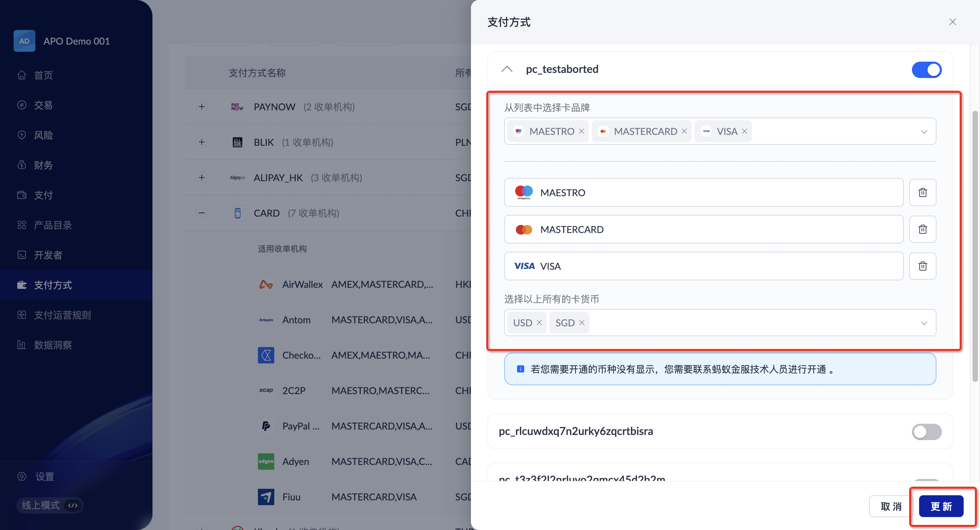Remove the VISA tag from card brands

point(745,131)
